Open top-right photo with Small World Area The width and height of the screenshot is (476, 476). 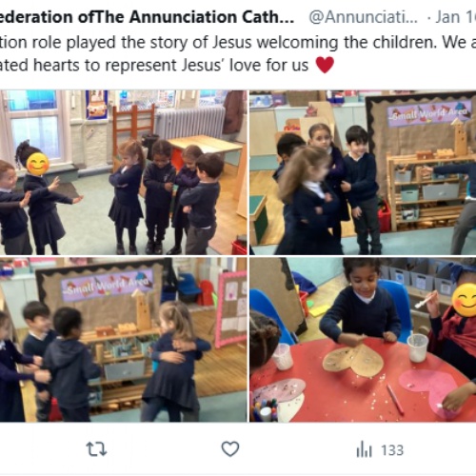363,172
